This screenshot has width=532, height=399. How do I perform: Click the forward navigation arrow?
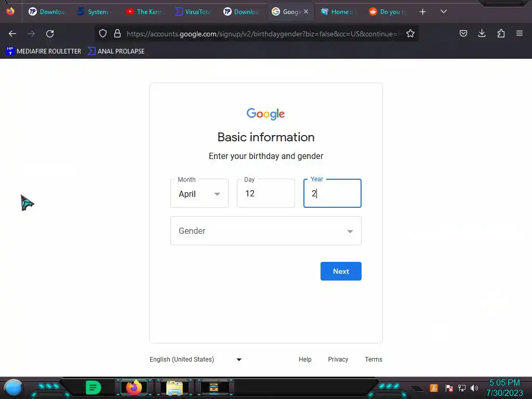coord(31,34)
